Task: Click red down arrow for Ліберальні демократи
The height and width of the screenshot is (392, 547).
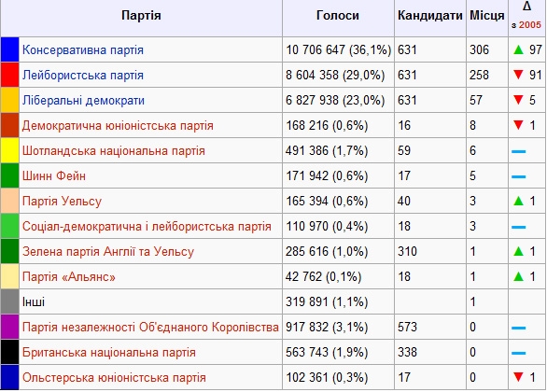Action: [x=519, y=100]
